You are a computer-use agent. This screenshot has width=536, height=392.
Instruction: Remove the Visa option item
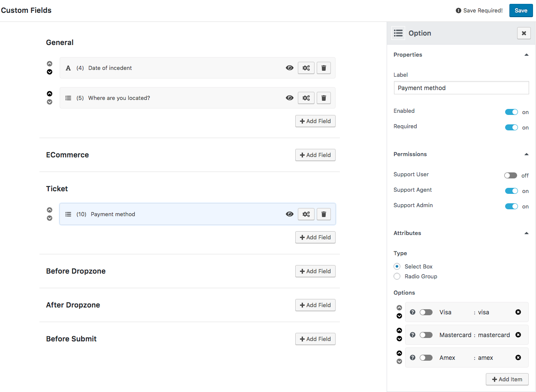coord(518,312)
